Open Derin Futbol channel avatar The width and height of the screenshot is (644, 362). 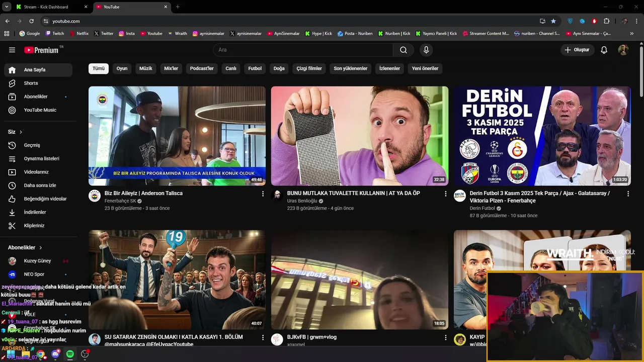point(460,196)
